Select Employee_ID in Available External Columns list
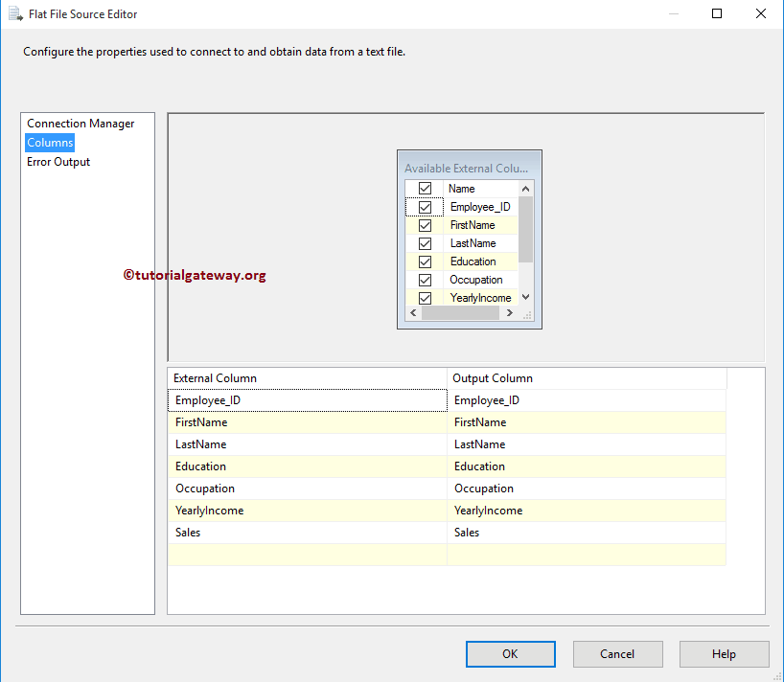 (480, 207)
